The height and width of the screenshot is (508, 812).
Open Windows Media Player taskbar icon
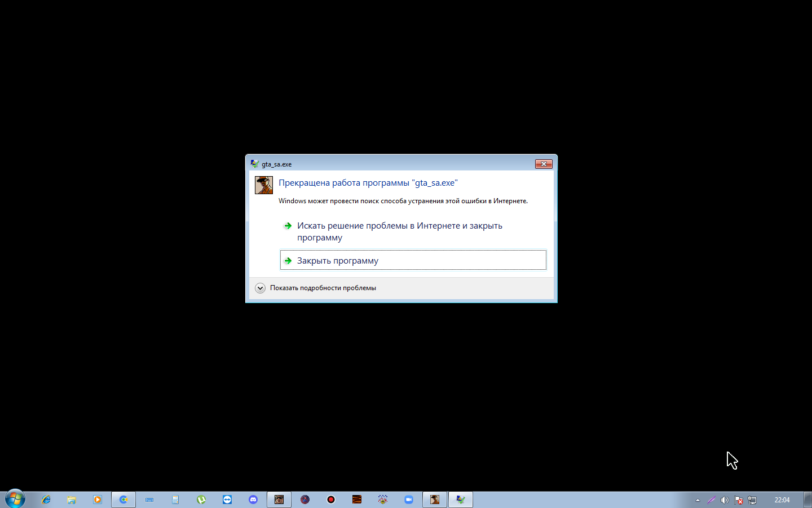tap(98, 500)
